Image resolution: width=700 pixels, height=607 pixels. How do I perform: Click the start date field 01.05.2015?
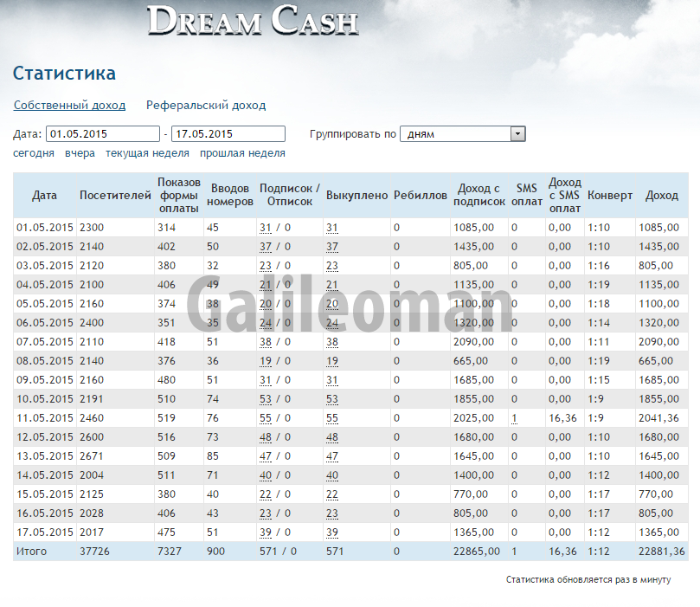(x=102, y=134)
